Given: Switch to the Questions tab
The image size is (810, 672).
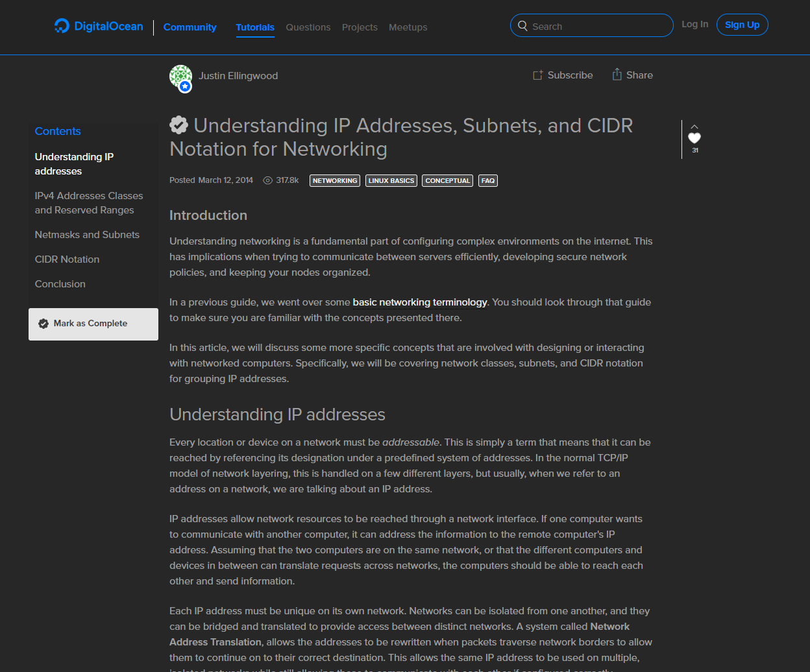Looking at the screenshot, I should click(308, 27).
